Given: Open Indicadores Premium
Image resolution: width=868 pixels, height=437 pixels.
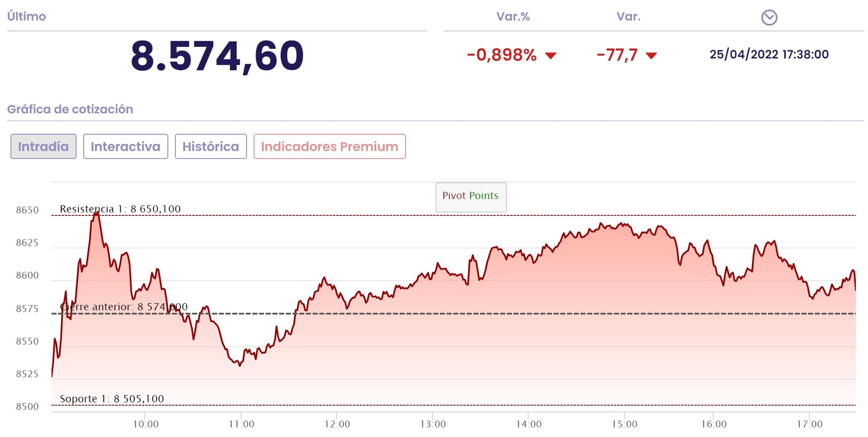Looking at the screenshot, I should click(329, 146).
